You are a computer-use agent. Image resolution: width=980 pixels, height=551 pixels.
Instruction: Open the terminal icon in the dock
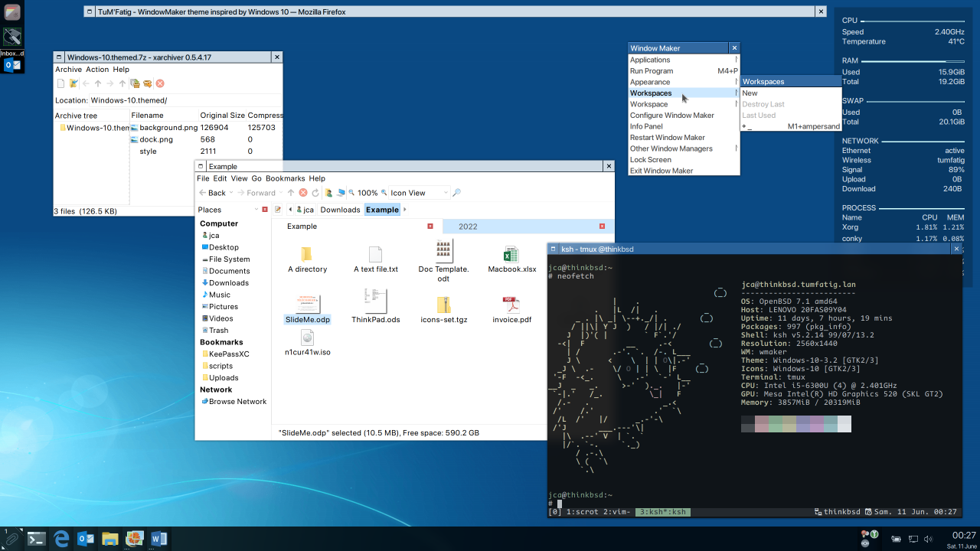[x=36, y=539]
